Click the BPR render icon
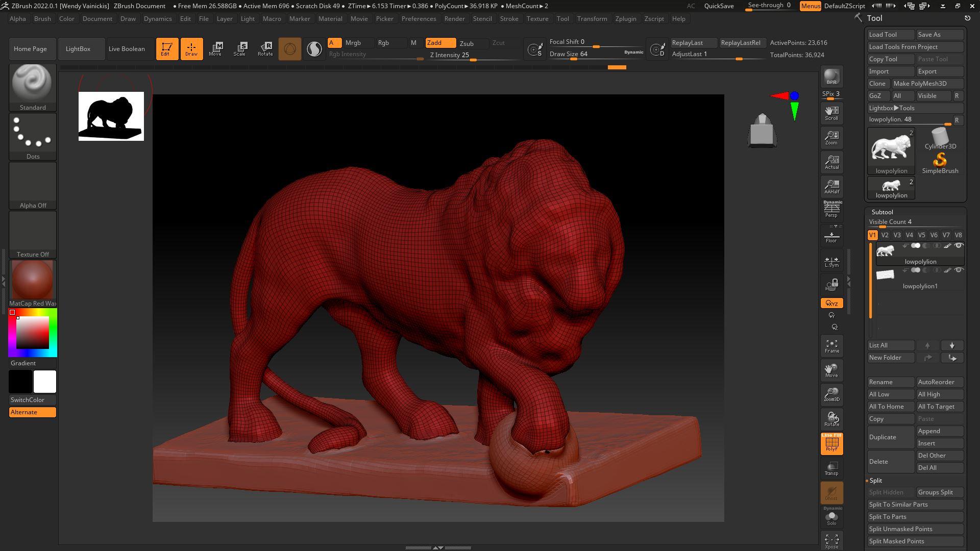 pos(831,77)
